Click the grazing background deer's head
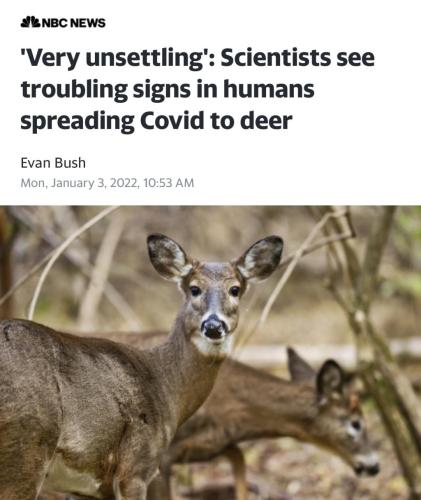 click(x=347, y=415)
